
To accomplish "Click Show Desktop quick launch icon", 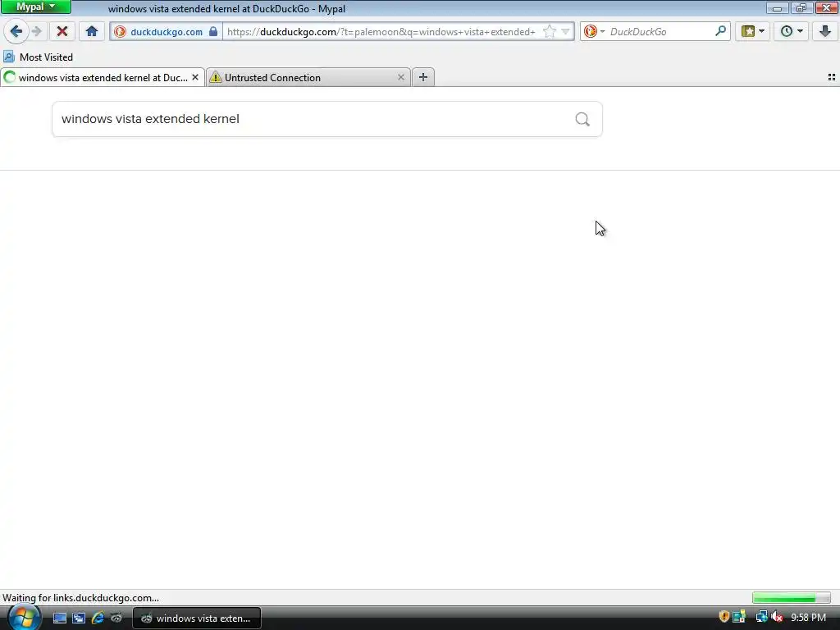I will [59, 619].
